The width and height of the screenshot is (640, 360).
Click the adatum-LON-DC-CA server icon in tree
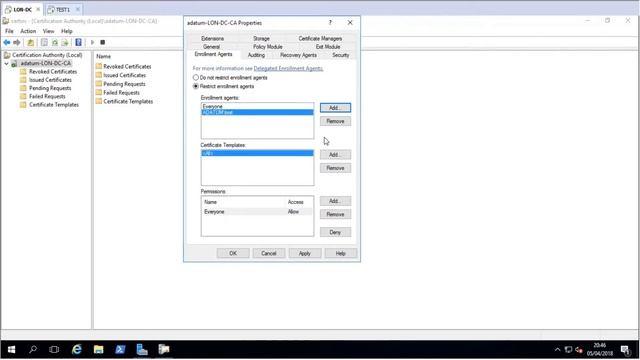(14, 64)
